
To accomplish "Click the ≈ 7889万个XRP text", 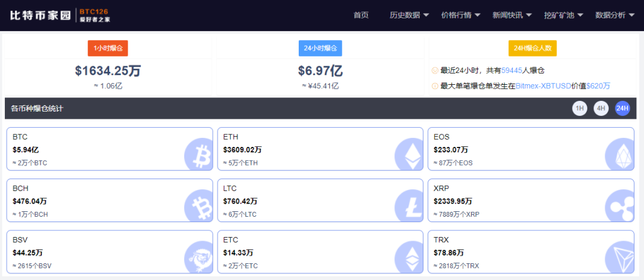I will [456, 214].
